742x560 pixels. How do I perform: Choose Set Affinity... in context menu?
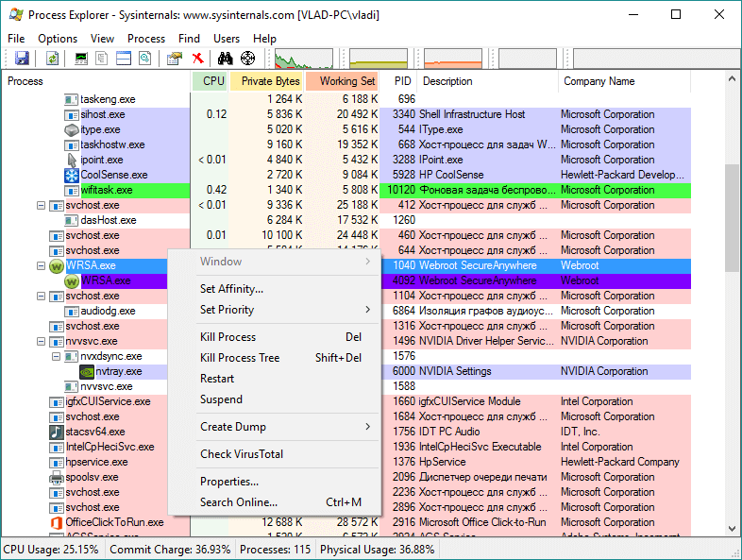tap(275, 289)
